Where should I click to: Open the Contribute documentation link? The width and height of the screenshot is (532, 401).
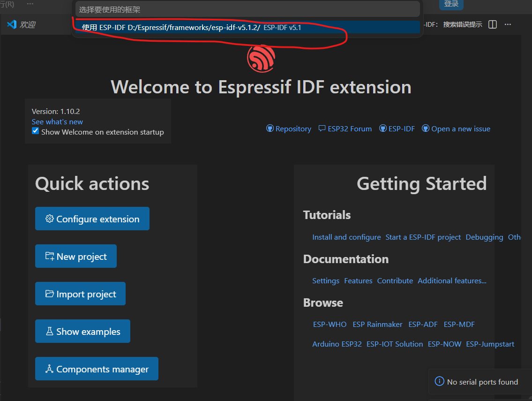[395, 281]
